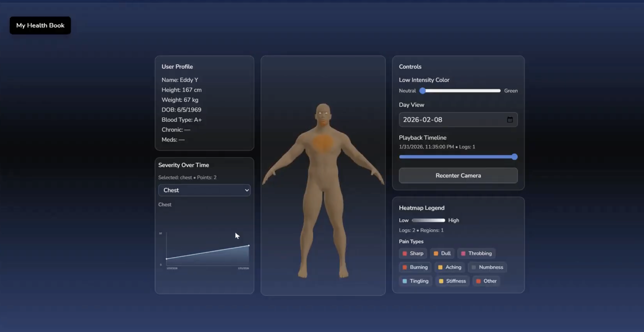Click the Playback Timeline slider handle
Screen dimensions: 644x332
point(514,157)
